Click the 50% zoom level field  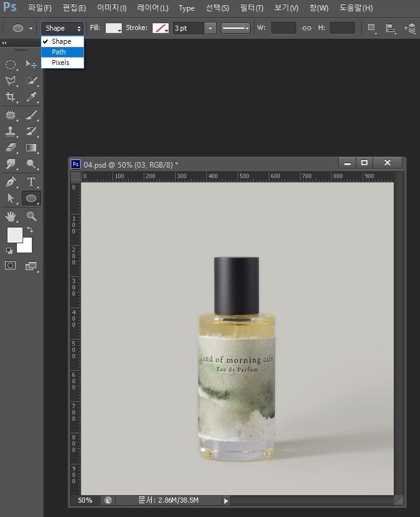[x=85, y=500]
